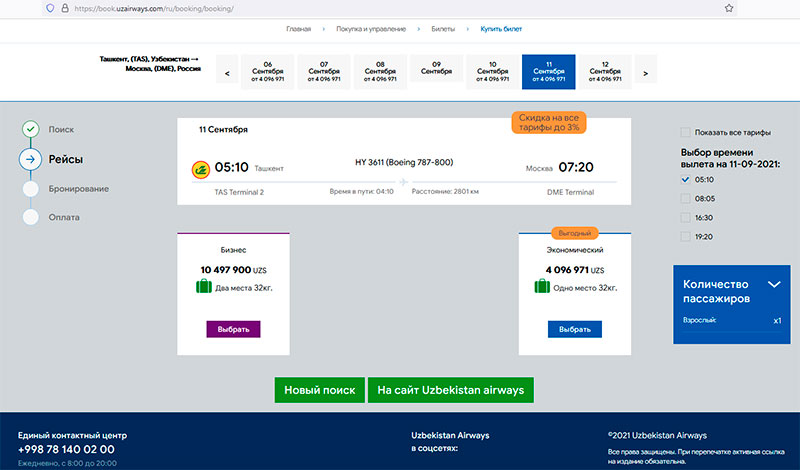Expand the Количество пассажиров panel chevron

[x=773, y=285]
